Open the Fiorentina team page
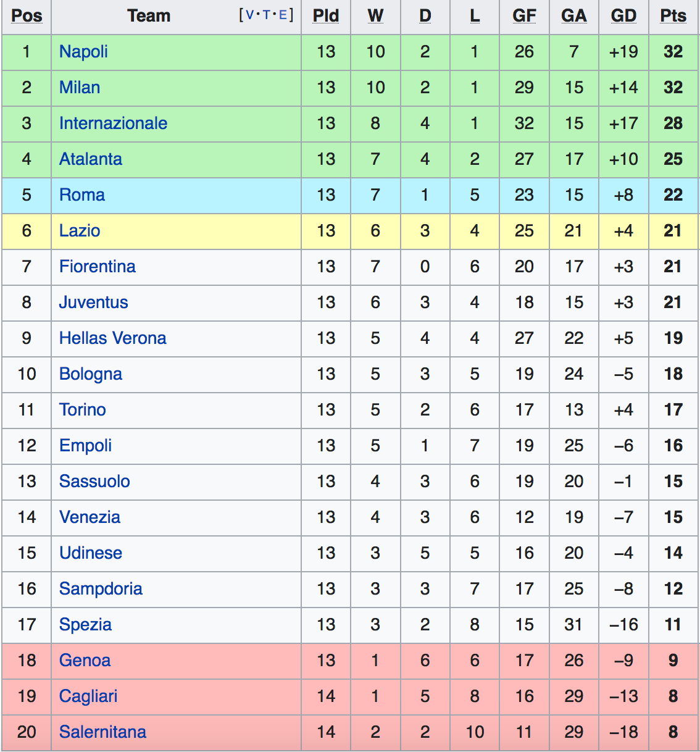 (x=98, y=267)
